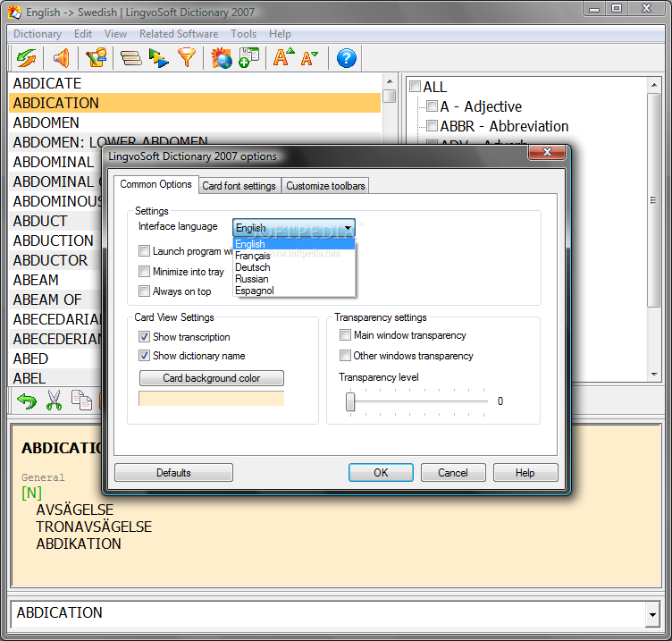The height and width of the screenshot is (641, 672).
Task: Click the stacked cards list icon
Action: (x=130, y=58)
